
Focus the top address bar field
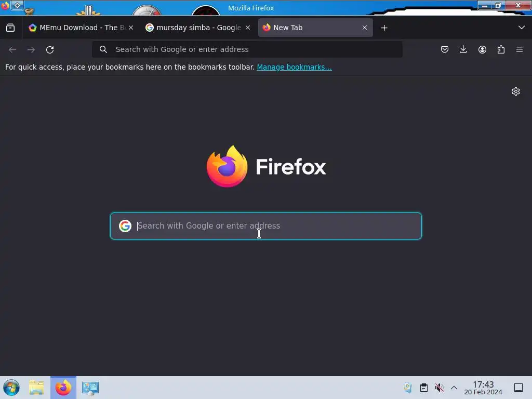pyautogui.click(x=247, y=49)
